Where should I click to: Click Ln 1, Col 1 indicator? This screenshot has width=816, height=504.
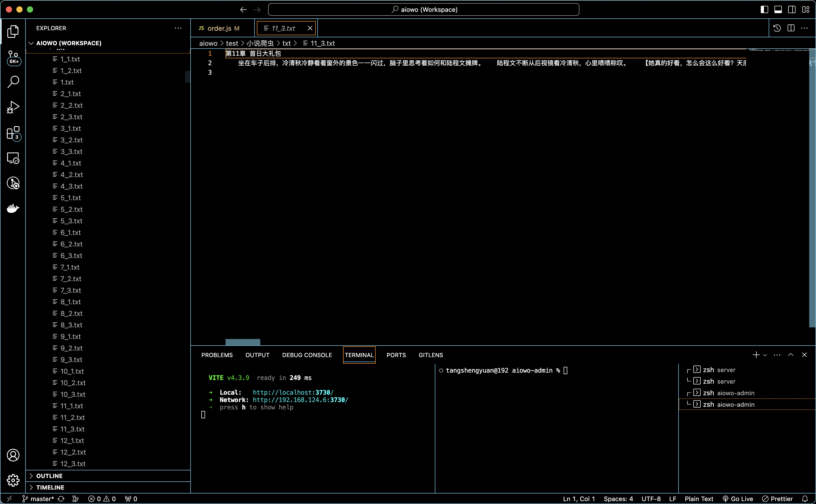click(579, 499)
